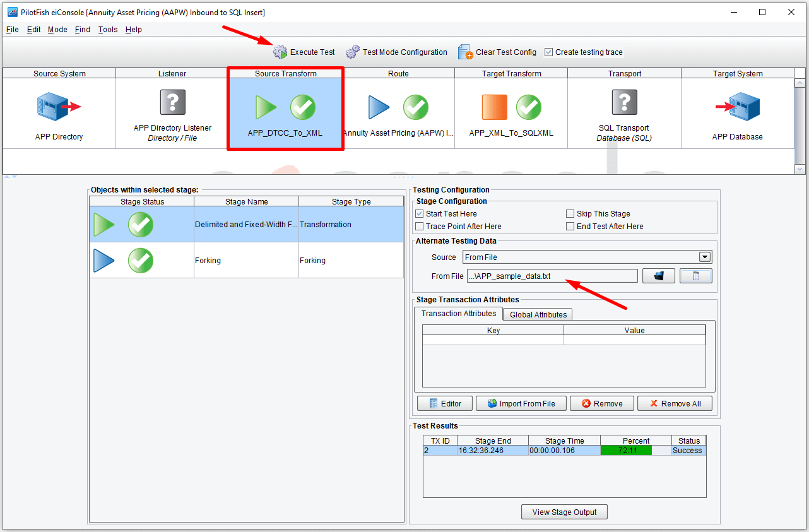
Task: Open Test Mode Configuration
Action: click(397, 52)
